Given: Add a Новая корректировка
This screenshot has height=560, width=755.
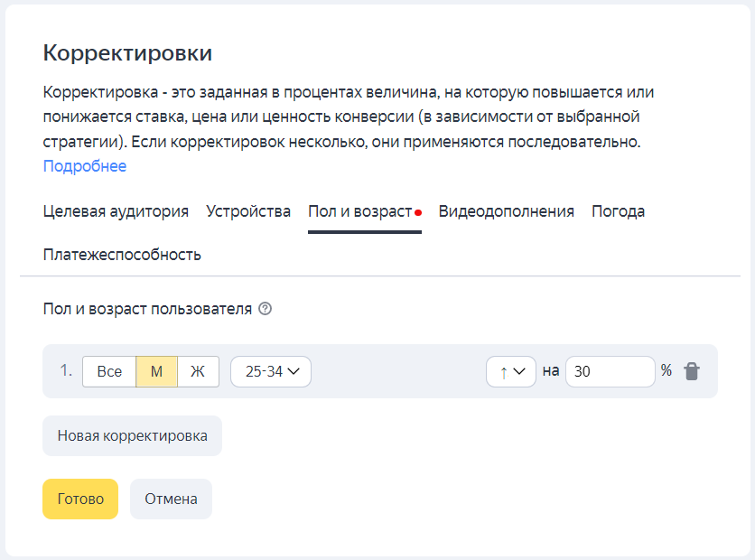Looking at the screenshot, I should click(132, 435).
